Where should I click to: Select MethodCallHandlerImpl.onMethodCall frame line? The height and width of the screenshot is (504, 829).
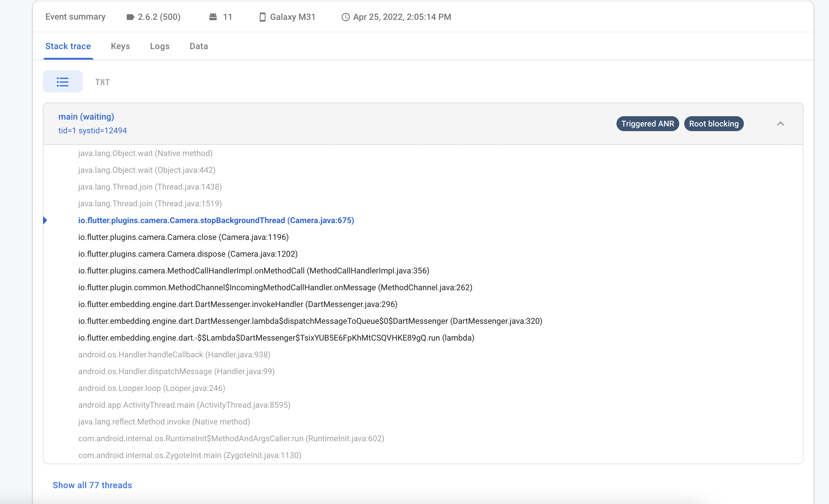pyautogui.click(x=254, y=271)
